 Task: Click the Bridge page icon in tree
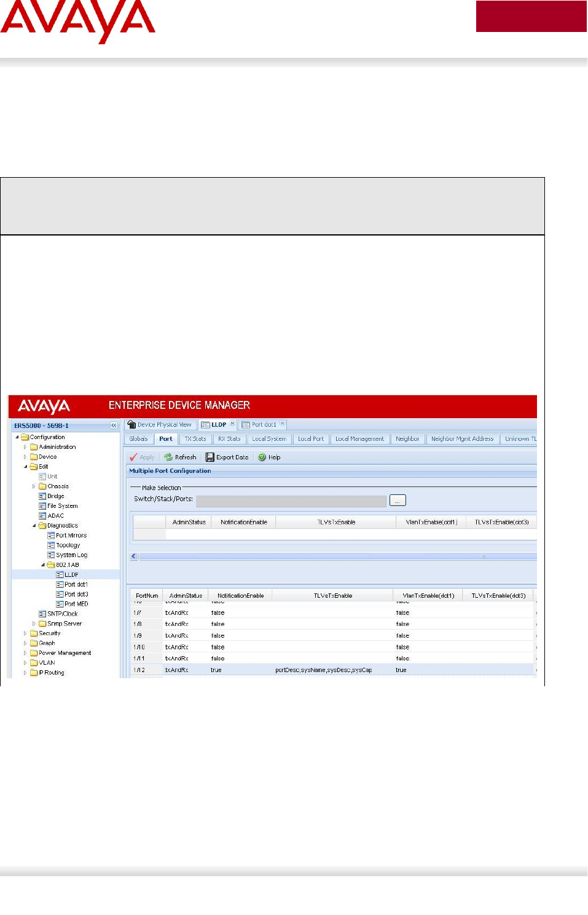tap(42, 496)
